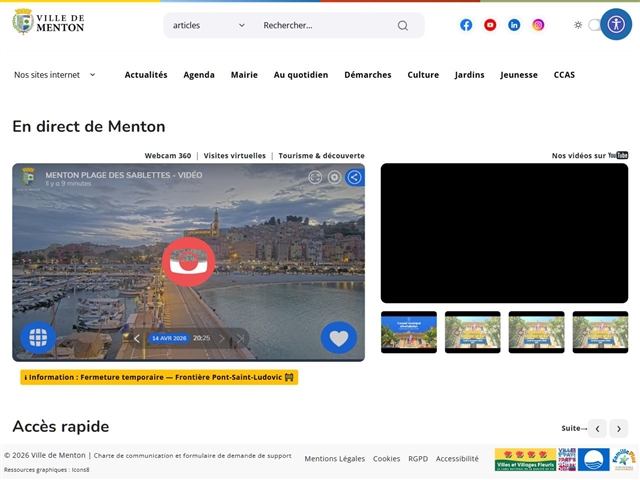Open the Culture menu
Viewport: 640px width, 480px height.
(x=423, y=75)
